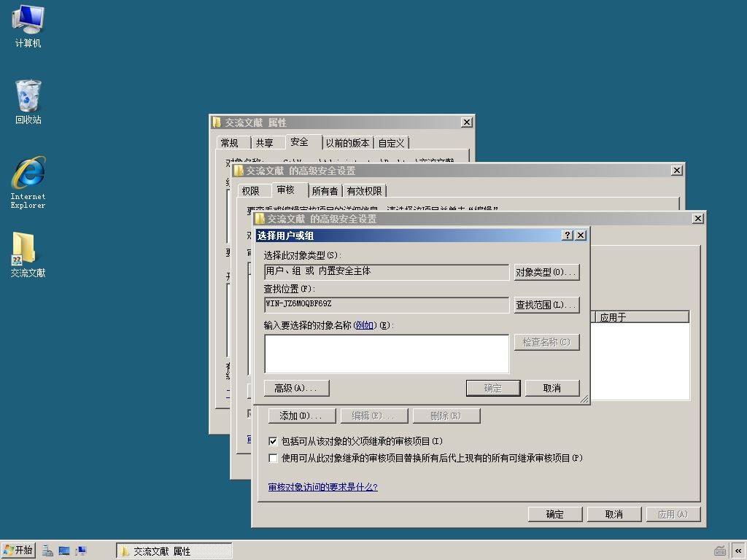Screen dimensions: 747x560
Task: Click 取消 at bottom of advanced security
Action: (x=614, y=514)
